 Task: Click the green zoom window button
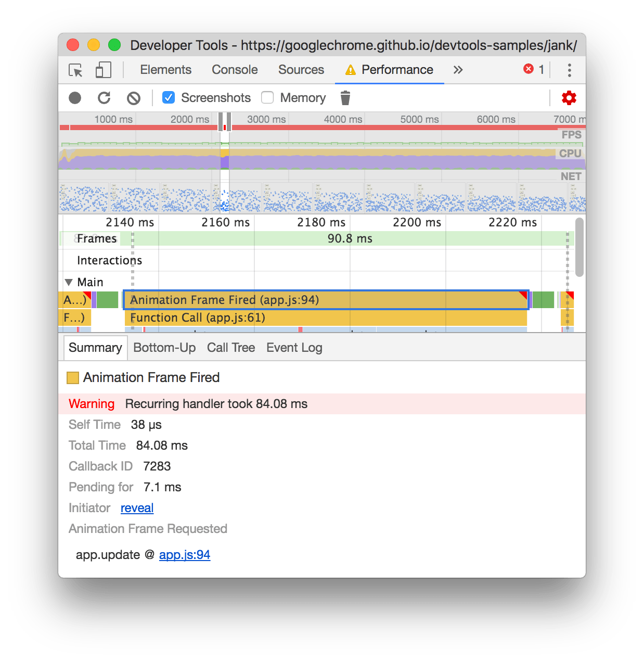[114, 45]
